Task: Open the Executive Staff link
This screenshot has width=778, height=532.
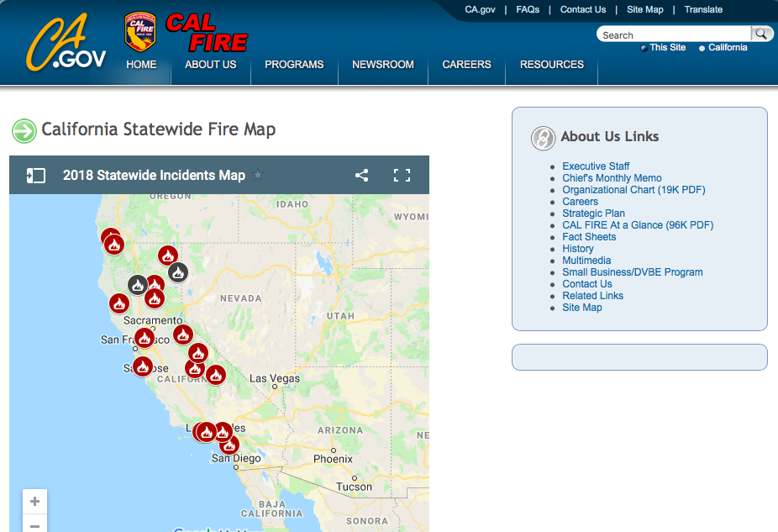Action: 596,166
